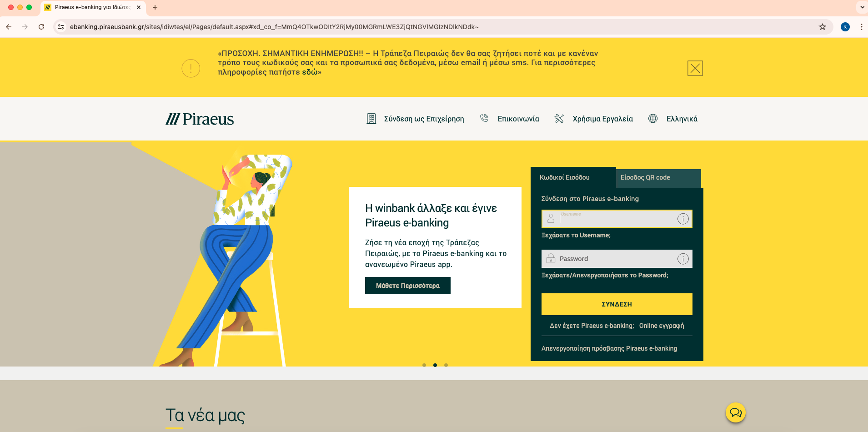Screen dimensions: 868x432
Task: Close the yellow warning banner
Action: 695,68
